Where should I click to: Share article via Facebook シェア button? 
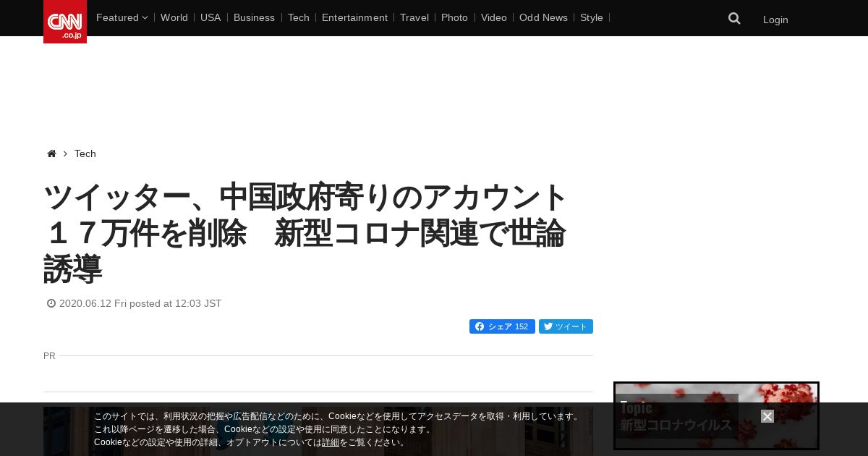502,326
